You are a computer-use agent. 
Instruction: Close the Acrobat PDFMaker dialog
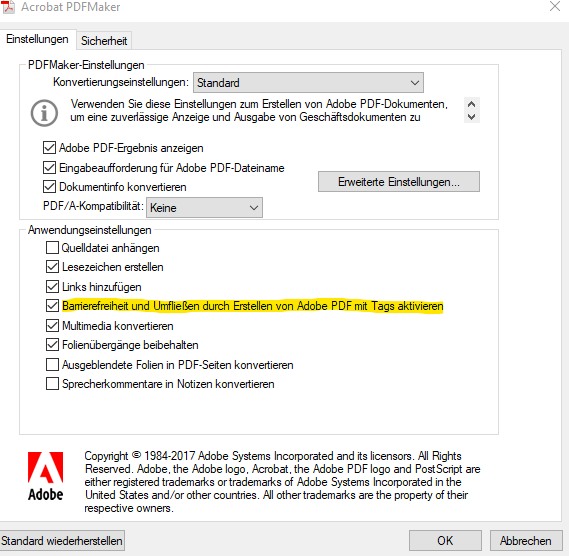point(555,6)
